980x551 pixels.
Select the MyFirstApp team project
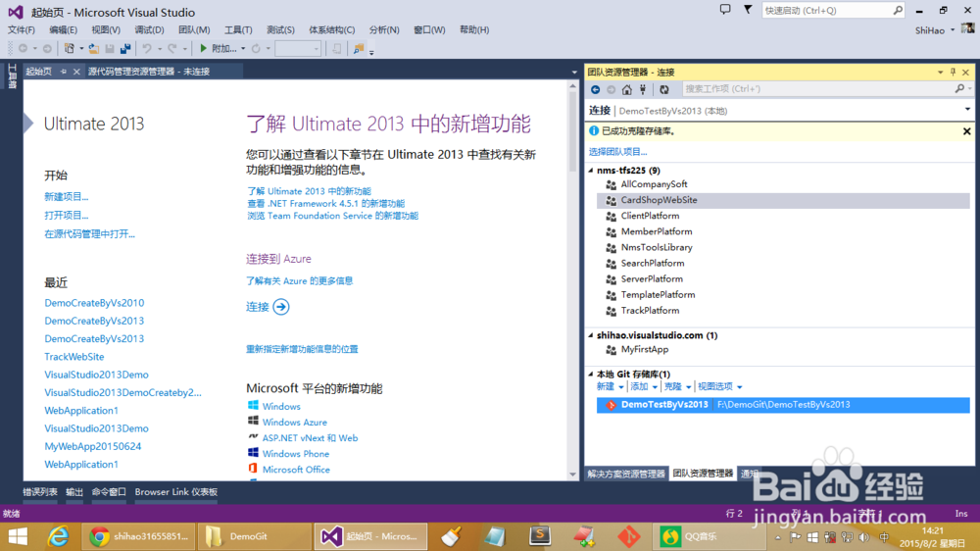pos(645,350)
